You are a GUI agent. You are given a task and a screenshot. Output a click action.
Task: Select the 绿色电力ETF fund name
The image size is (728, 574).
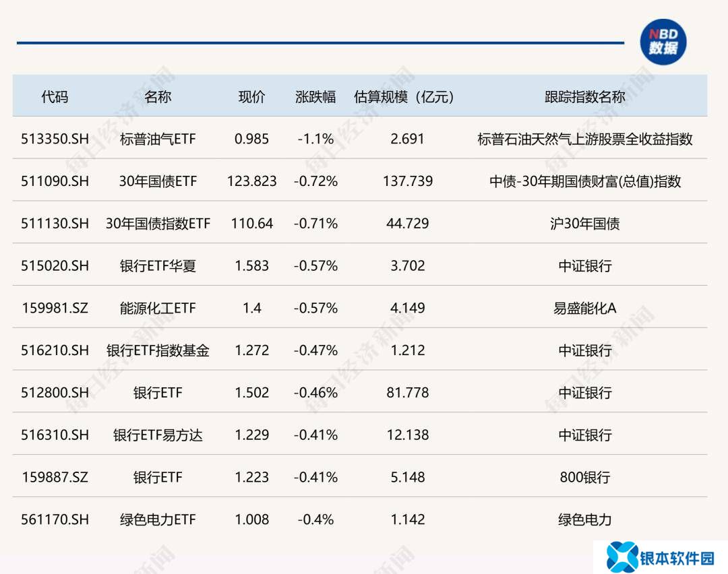[x=158, y=519]
